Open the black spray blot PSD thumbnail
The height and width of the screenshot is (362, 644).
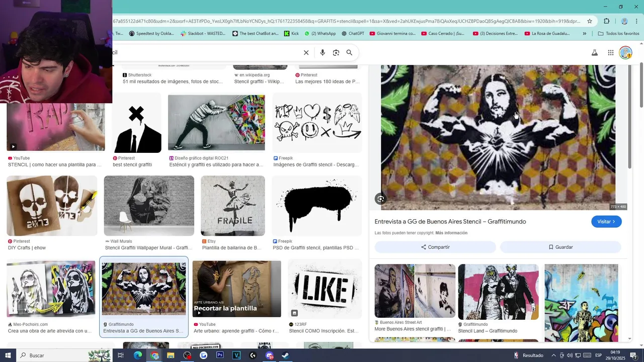tap(317, 206)
